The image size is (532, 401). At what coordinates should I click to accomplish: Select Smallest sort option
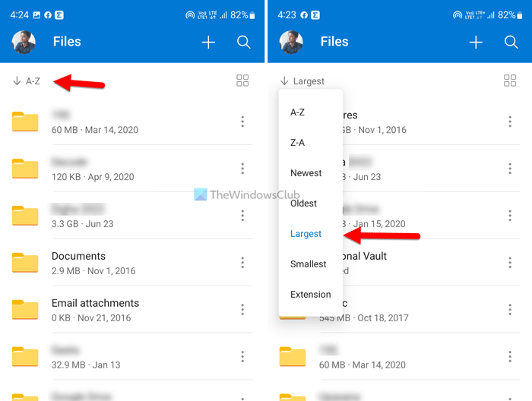point(310,264)
